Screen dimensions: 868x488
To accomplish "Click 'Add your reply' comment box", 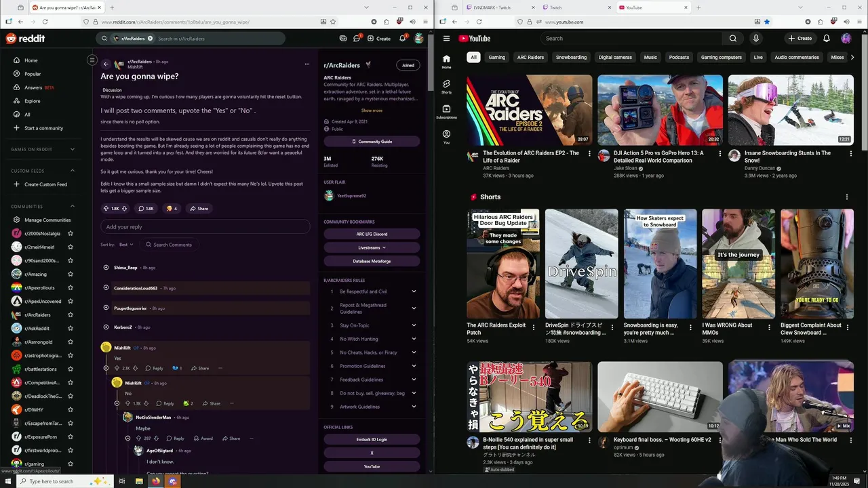I will [x=205, y=227].
